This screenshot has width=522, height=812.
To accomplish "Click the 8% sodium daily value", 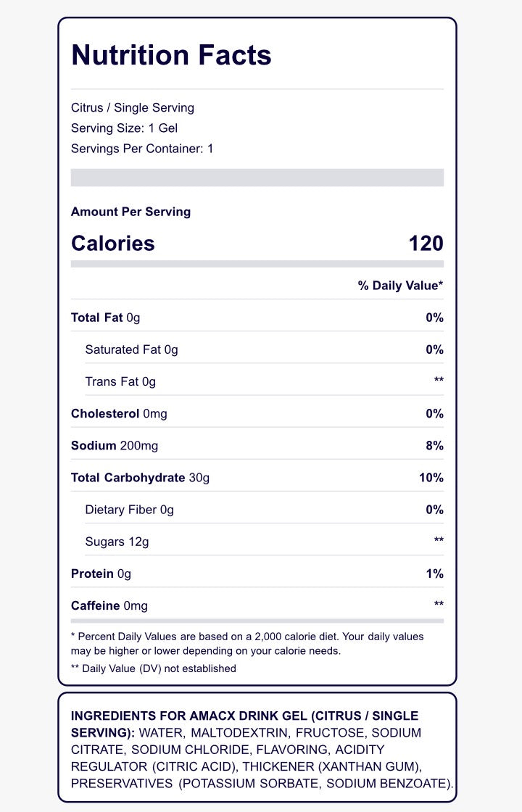I will pos(435,446).
